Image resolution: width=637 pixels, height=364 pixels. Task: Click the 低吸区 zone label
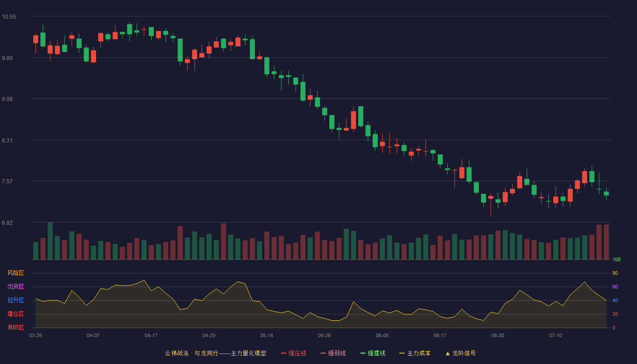15,327
